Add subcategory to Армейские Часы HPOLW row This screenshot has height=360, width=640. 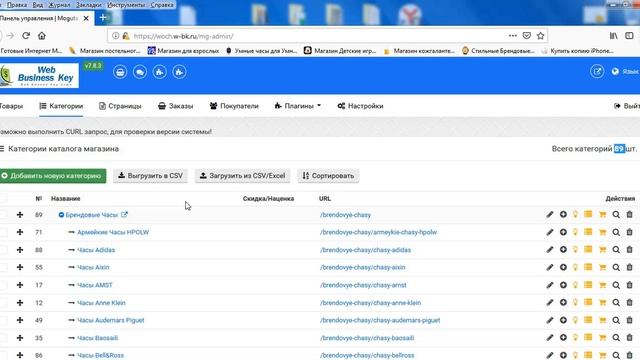tap(563, 232)
